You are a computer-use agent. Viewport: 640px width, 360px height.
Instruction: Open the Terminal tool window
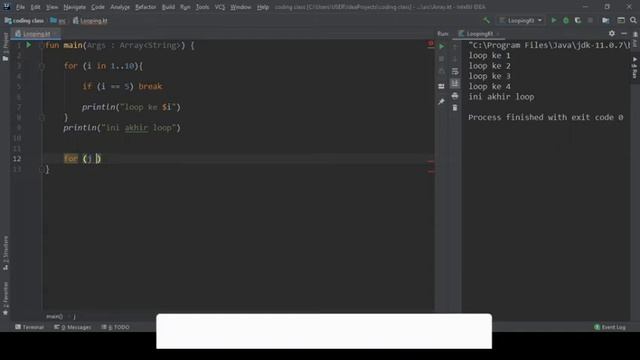(29, 327)
